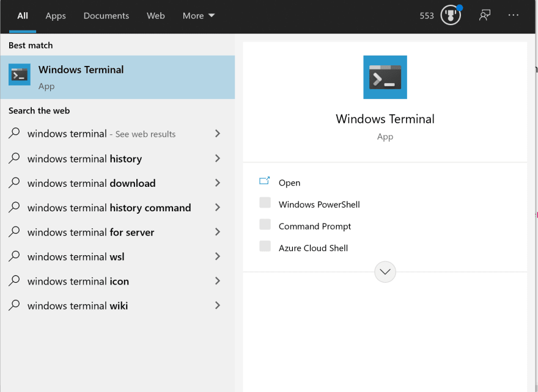Click the Open launch icon

[264, 181]
